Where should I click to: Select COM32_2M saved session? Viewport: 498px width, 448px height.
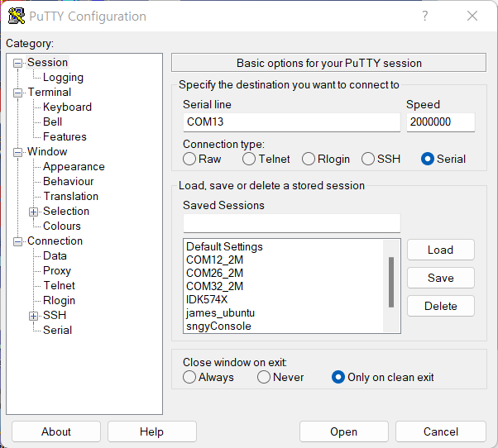pos(215,287)
